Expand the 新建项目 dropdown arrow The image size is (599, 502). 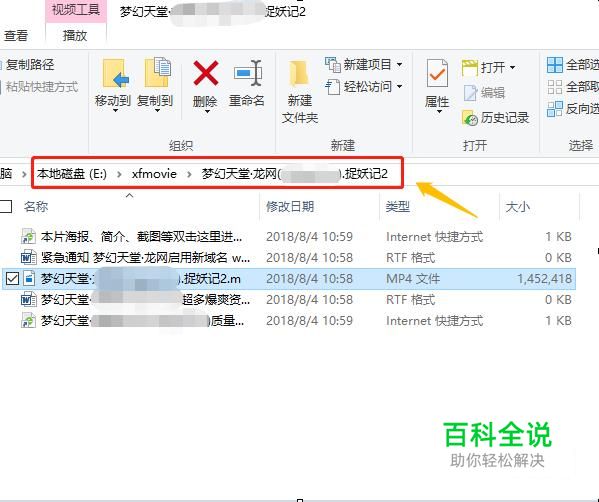[x=399, y=65]
